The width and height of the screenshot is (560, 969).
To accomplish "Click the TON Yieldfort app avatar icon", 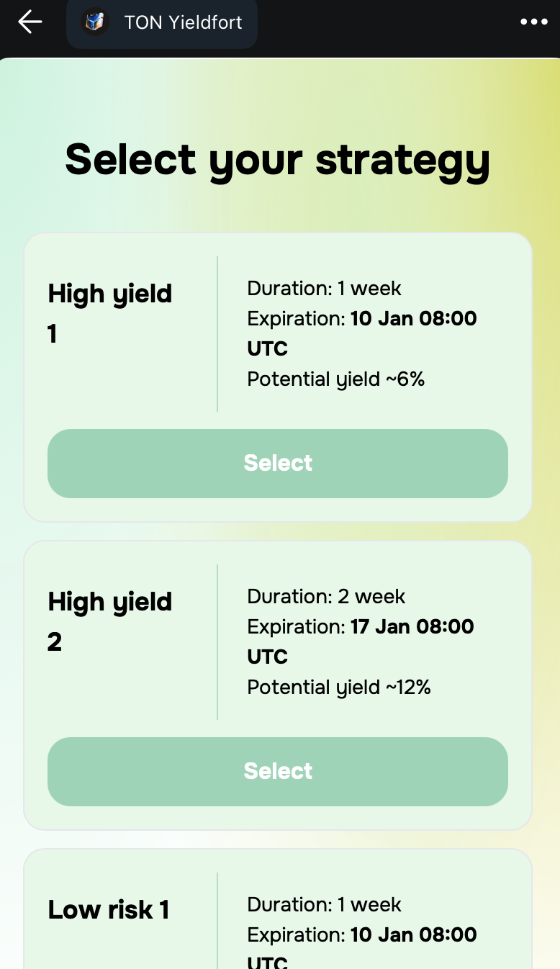I will coord(94,22).
